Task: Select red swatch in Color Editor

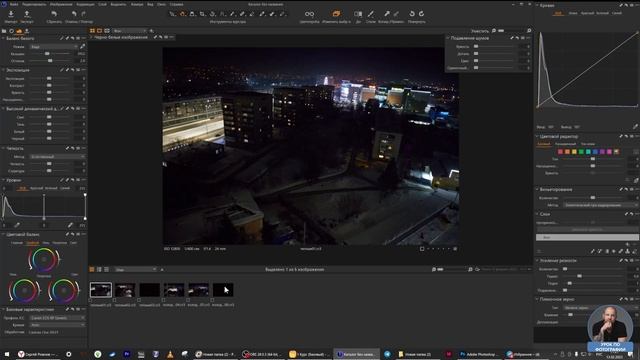Action: [560, 152]
